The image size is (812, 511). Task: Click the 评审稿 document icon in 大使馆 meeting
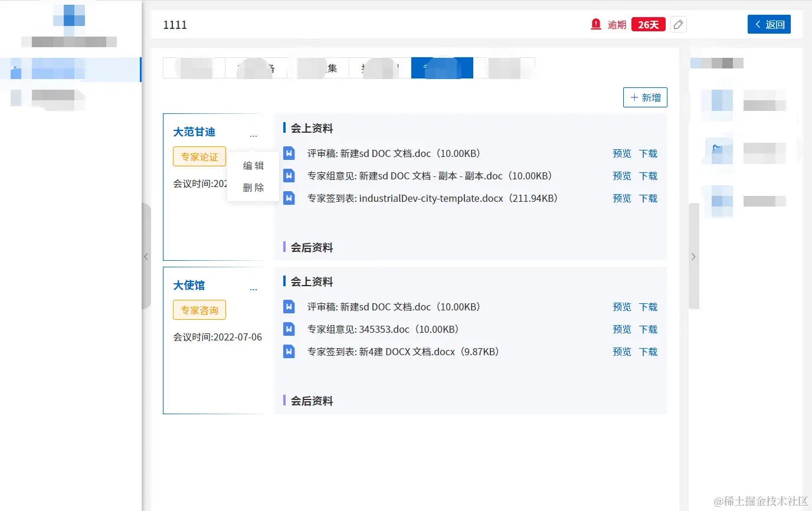tap(289, 306)
